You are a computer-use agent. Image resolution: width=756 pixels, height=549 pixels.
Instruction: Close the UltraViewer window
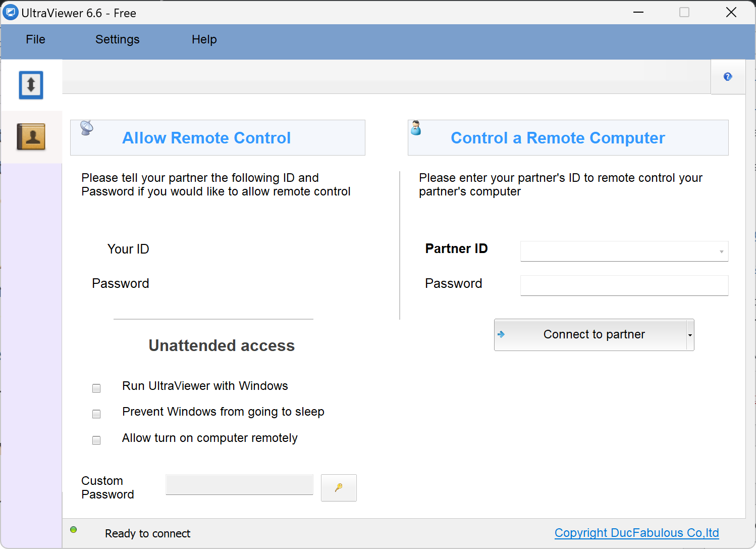pos(731,12)
